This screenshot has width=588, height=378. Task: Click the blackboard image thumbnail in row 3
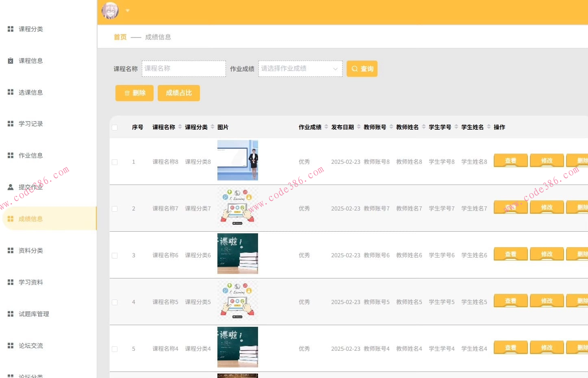coord(237,254)
